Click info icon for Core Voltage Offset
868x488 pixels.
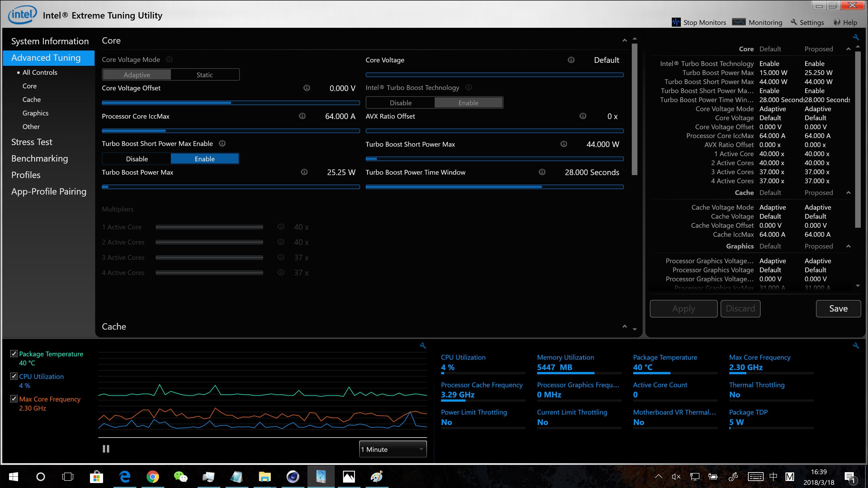307,88
